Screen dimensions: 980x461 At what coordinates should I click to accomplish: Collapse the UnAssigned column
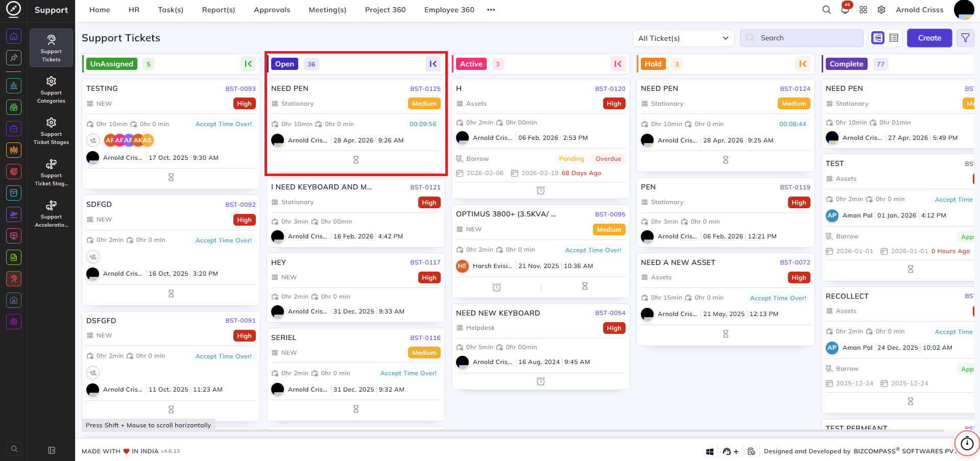click(x=248, y=64)
